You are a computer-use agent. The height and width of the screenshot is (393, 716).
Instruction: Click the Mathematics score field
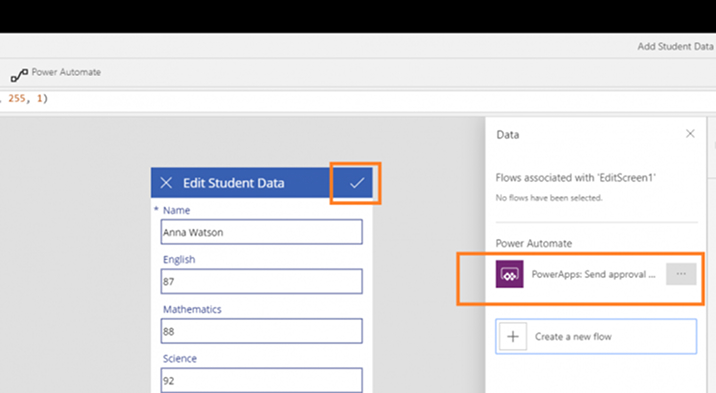tap(262, 331)
